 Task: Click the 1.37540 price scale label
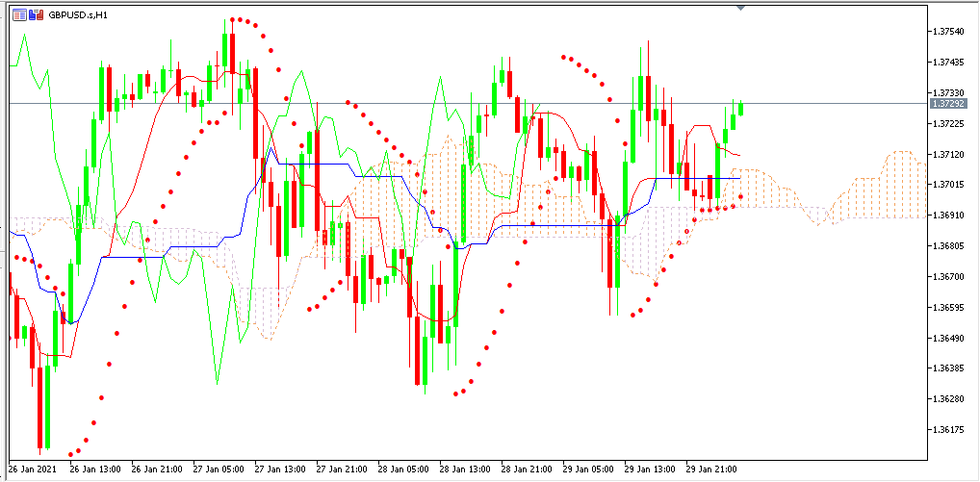pos(948,31)
